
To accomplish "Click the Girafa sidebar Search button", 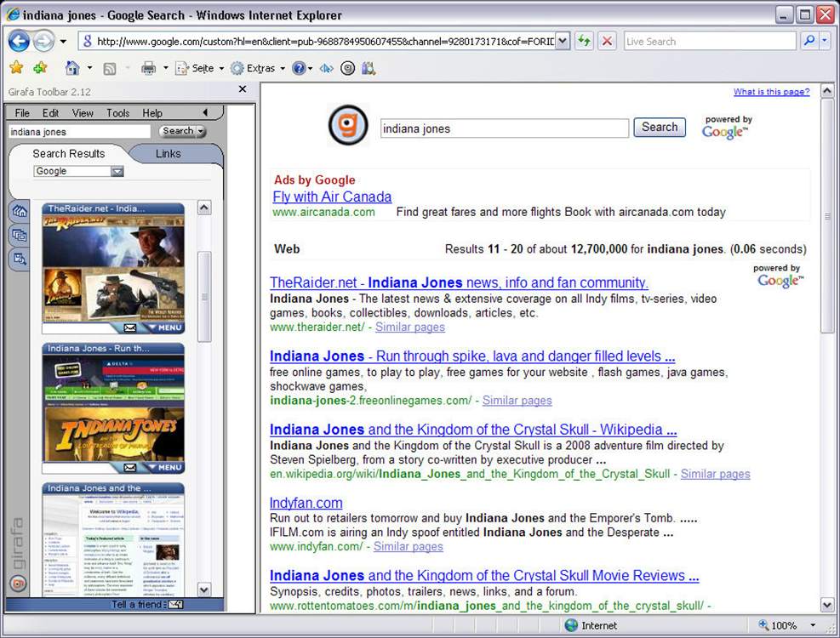I will tap(178, 131).
